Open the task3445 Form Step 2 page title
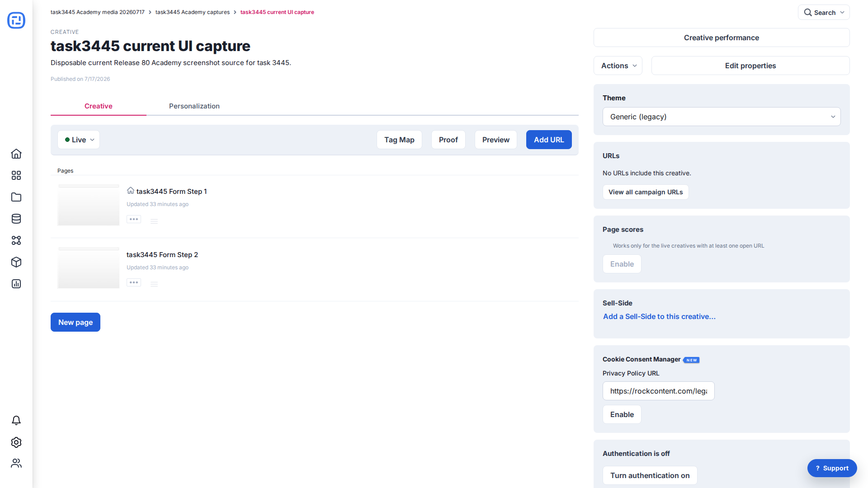 pos(162,254)
